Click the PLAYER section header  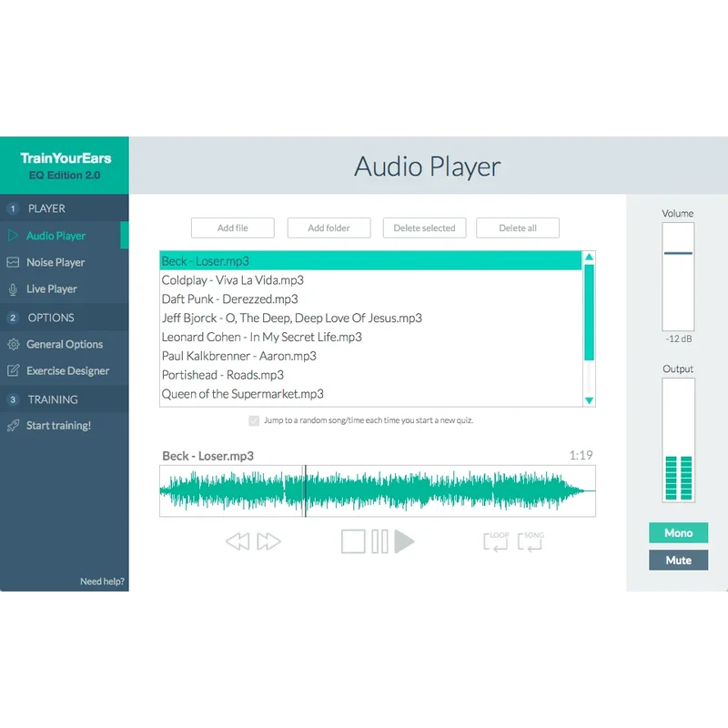(x=65, y=208)
